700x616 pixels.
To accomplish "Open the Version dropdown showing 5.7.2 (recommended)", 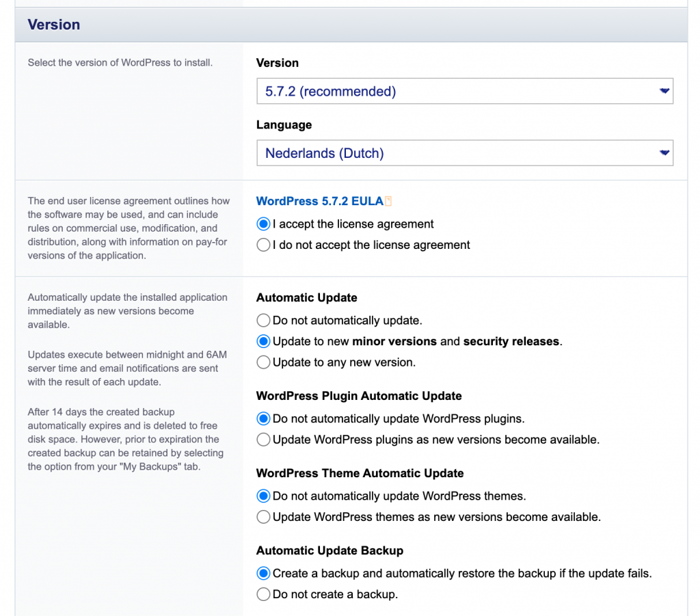I will coord(465,91).
